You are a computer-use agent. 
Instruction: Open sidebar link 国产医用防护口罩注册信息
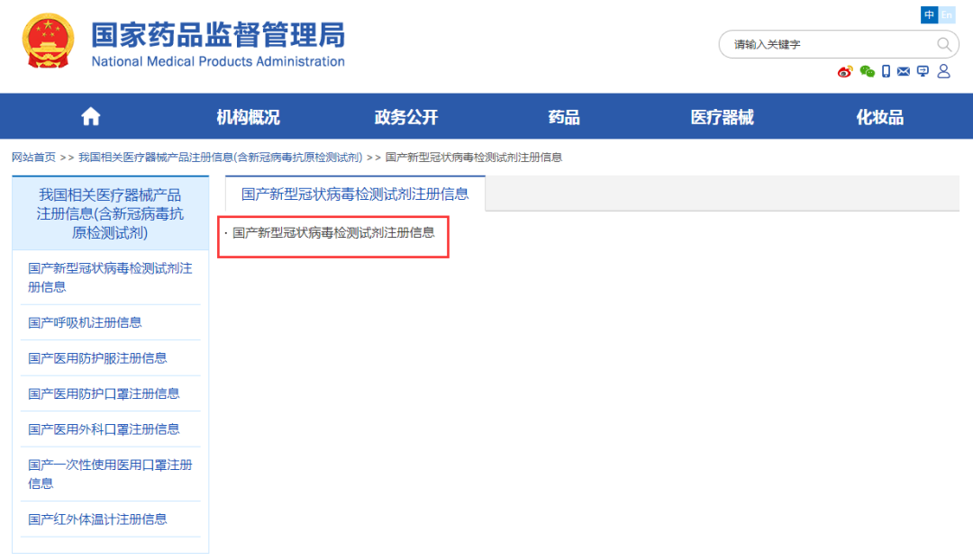[x=104, y=393]
